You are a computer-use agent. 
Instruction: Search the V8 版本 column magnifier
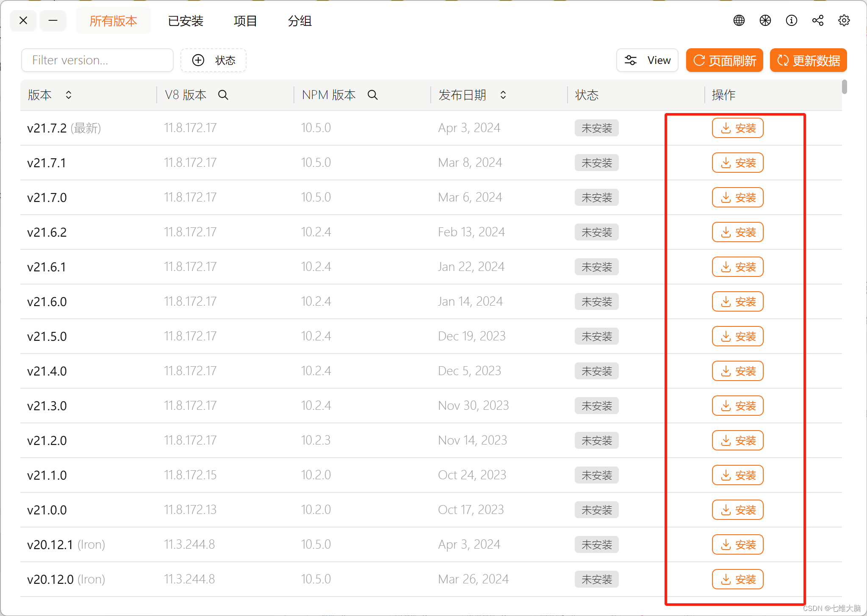coord(223,95)
